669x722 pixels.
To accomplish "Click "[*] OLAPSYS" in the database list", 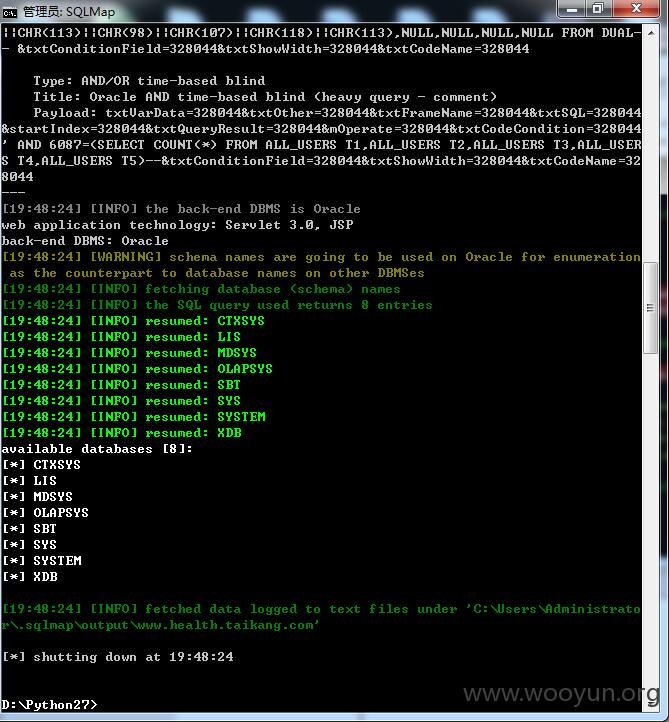I will [45, 513].
